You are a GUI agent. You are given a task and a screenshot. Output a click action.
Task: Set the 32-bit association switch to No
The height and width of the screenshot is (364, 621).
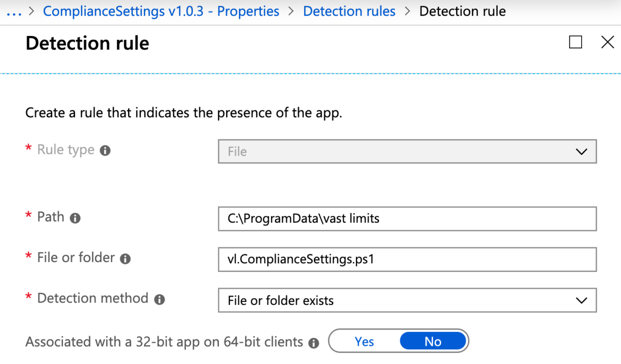click(x=433, y=341)
